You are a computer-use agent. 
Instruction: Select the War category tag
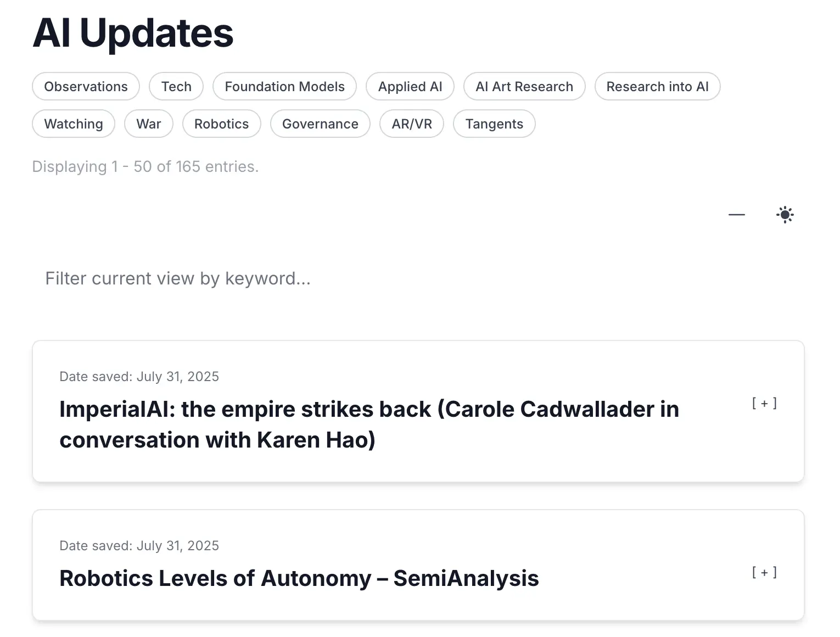click(149, 124)
